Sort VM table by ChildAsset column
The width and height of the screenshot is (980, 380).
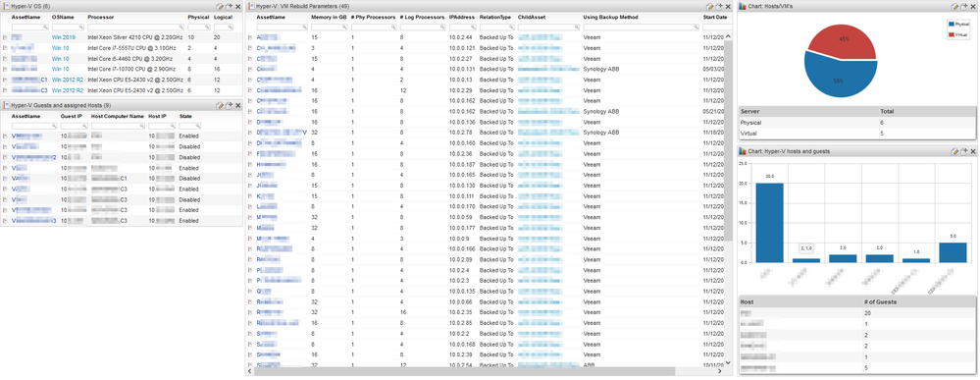pyautogui.click(x=532, y=17)
